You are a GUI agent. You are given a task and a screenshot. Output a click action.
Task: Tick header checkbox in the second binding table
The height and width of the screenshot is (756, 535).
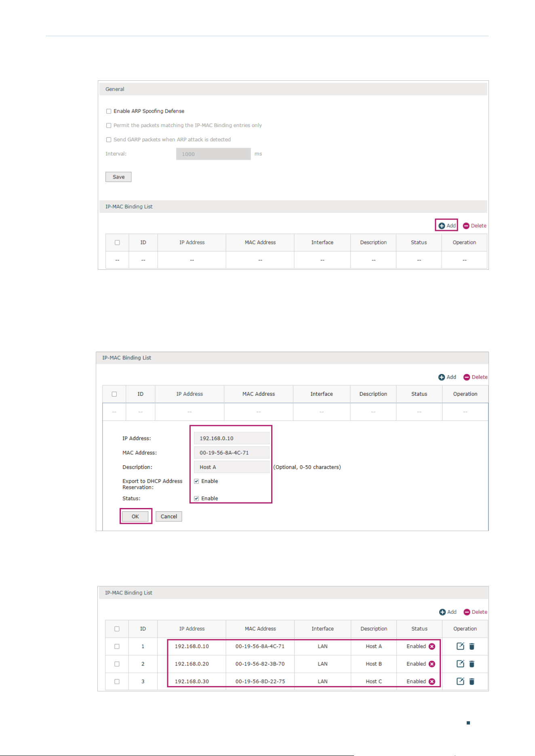coord(114,394)
